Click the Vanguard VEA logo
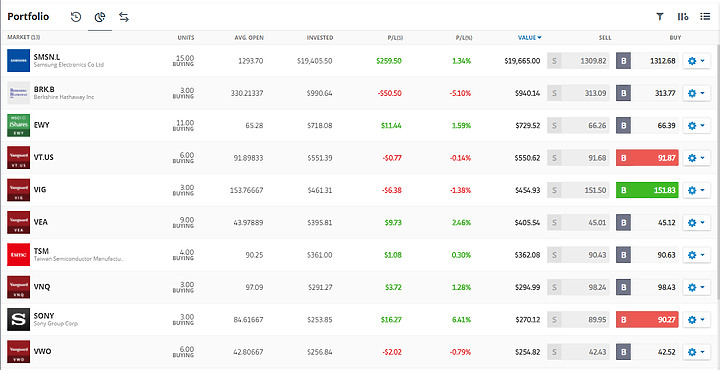 point(18,222)
